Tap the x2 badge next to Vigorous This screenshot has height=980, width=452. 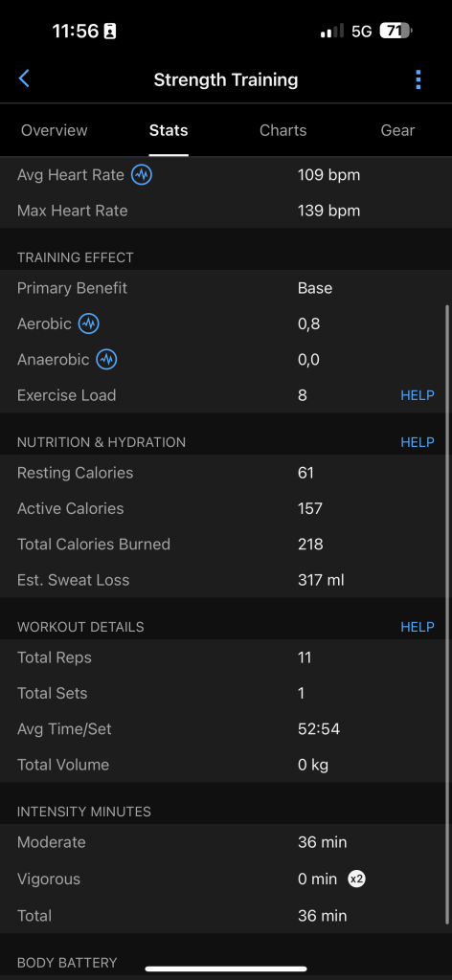click(x=357, y=879)
